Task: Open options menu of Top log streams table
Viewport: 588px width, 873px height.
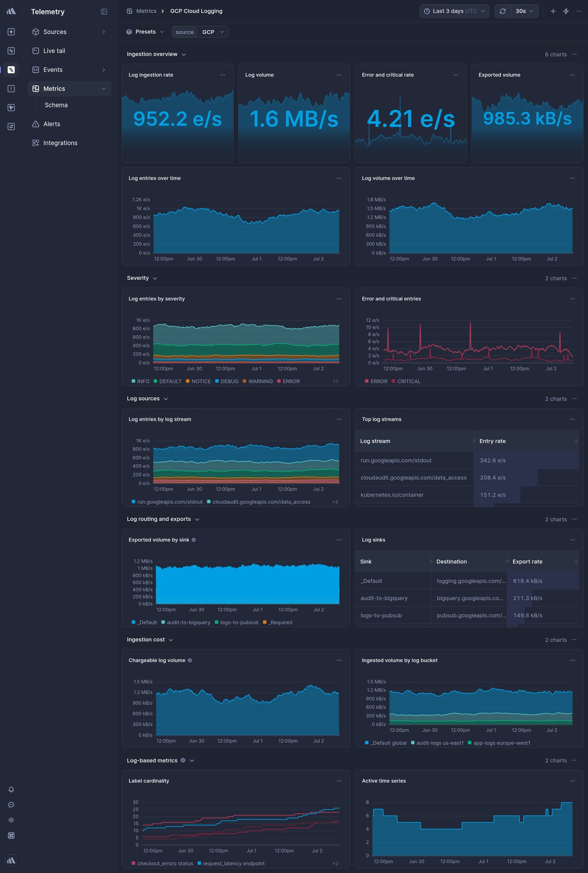Action: tap(572, 419)
